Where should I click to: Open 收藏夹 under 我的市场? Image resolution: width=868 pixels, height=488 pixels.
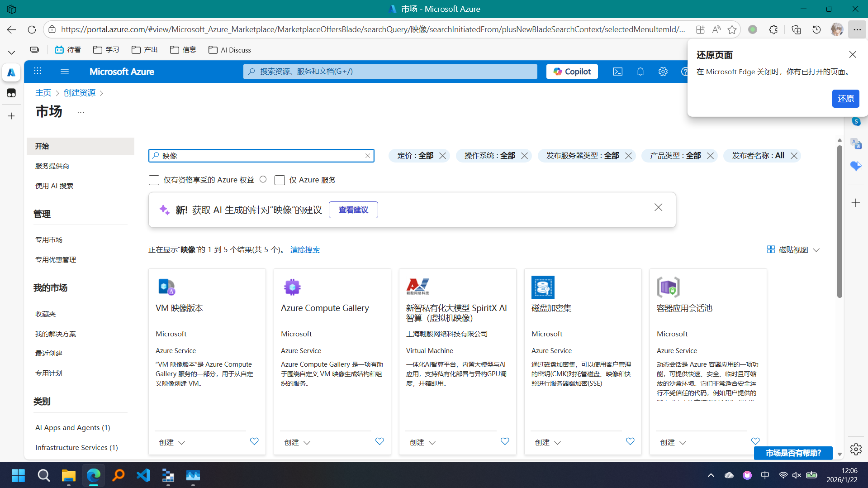point(46,314)
